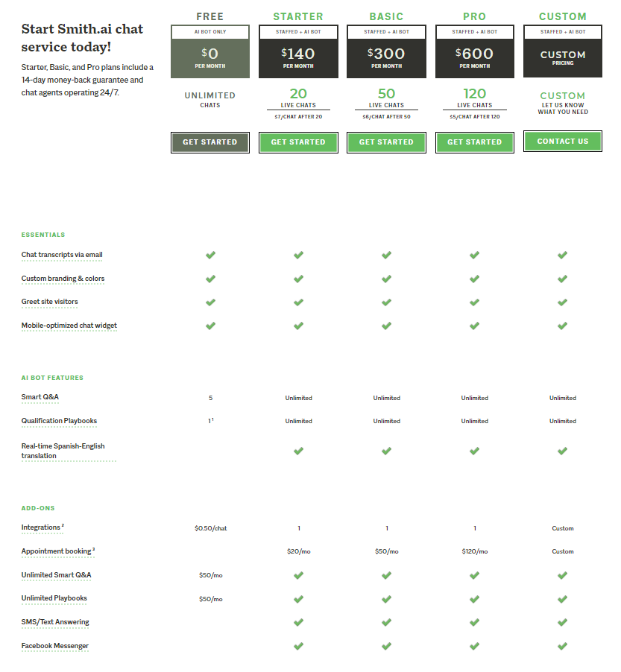Open Facebook Messenger add-on info

[x=54, y=646]
